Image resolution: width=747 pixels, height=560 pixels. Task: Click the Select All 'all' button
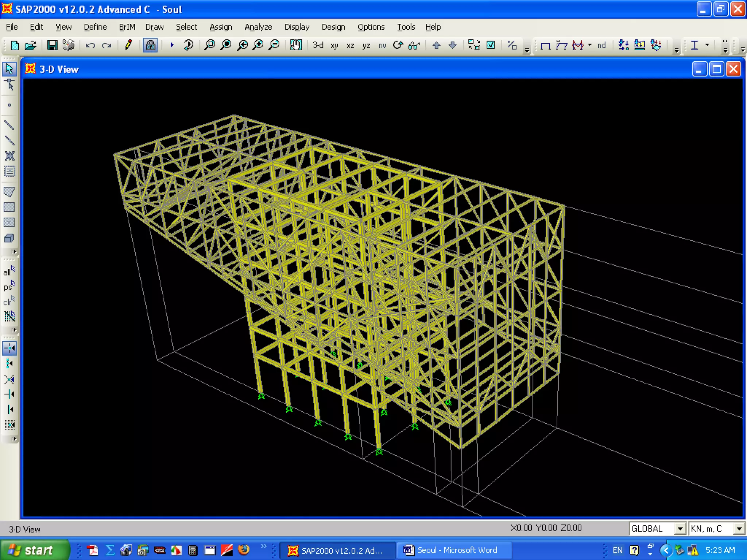pos(9,271)
